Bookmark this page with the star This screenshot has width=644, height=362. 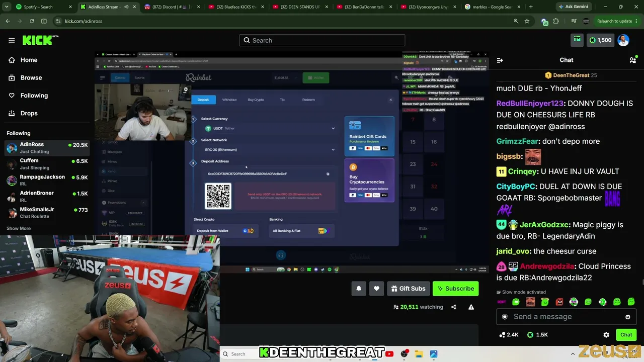527,21
